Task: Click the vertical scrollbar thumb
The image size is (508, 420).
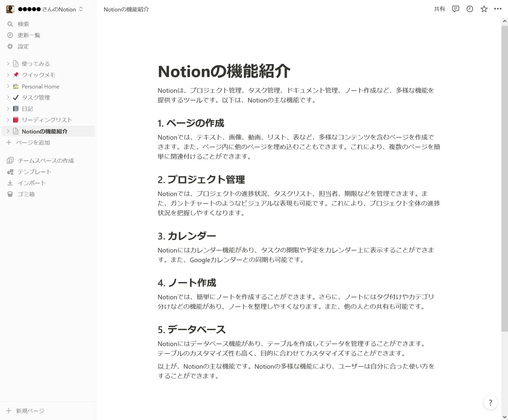Action: click(504, 179)
